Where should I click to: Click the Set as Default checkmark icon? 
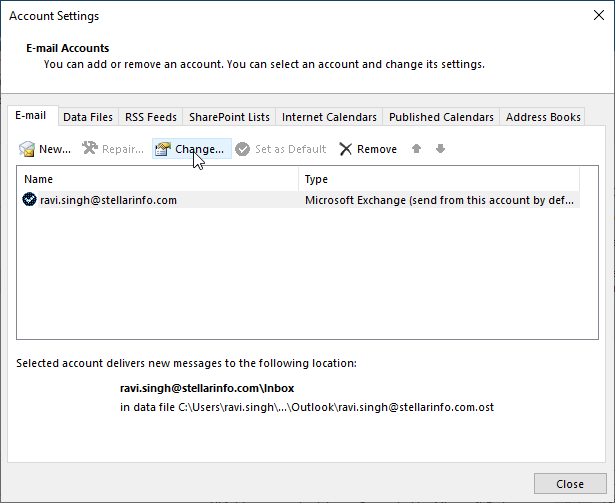[x=242, y=149]
